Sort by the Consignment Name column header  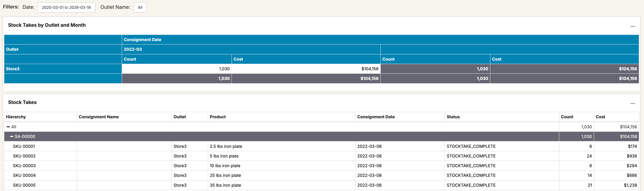pyautogui.click(x=99, y=117)
